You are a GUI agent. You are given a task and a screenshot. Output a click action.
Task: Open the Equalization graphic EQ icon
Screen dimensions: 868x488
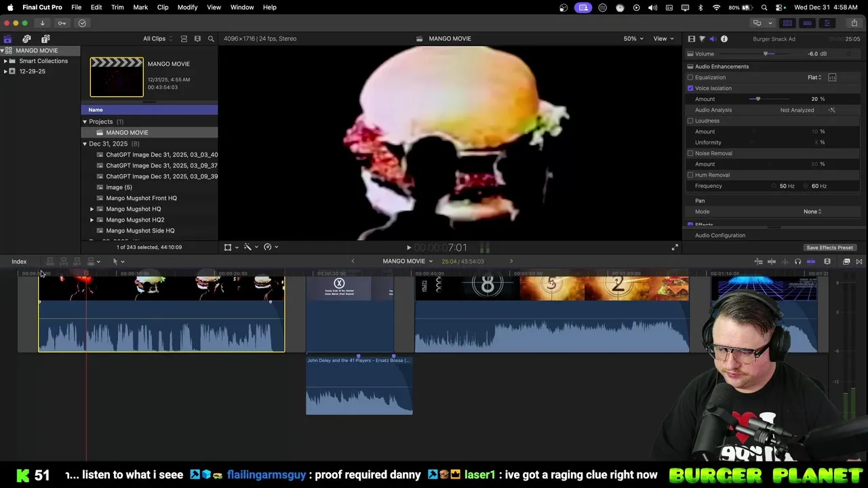[x=832, y=77]
